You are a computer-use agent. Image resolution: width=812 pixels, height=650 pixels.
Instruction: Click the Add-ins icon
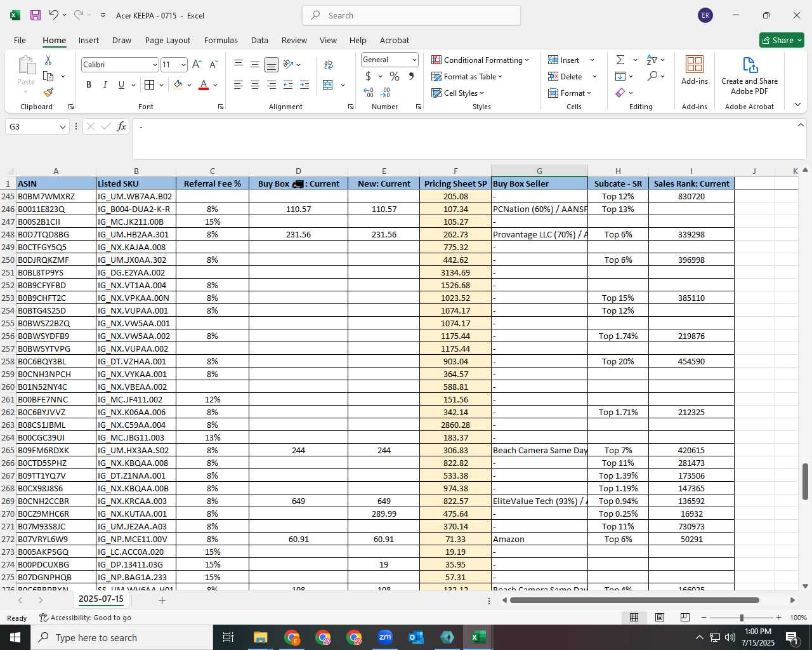point(695,70)
